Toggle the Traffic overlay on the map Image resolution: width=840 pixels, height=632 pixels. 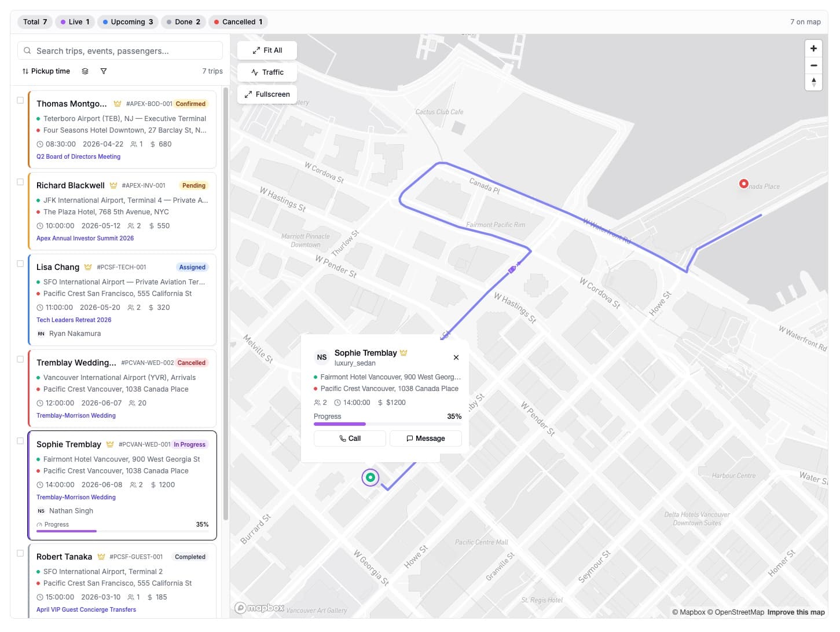coord(266,72)
